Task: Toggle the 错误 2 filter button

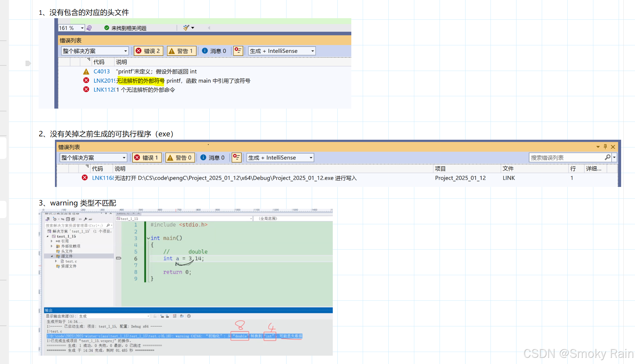Action: coord(148,51)
